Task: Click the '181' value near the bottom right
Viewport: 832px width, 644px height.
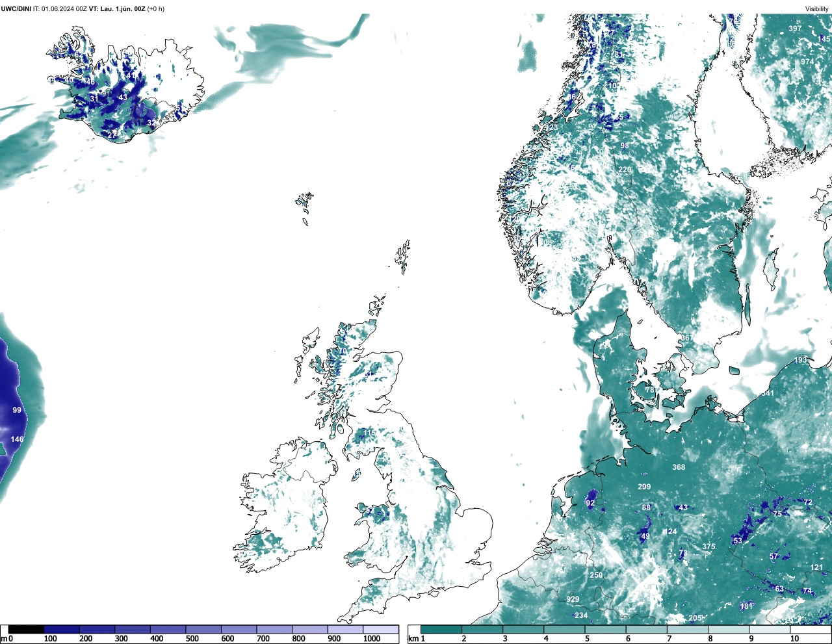Action: click(x=746, y=606)
